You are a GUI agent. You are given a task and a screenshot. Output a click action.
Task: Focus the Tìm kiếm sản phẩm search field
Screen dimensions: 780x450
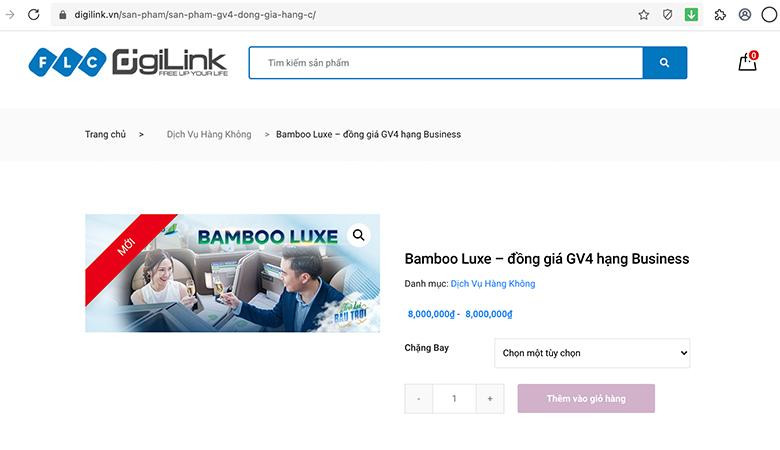click(445, 63)
